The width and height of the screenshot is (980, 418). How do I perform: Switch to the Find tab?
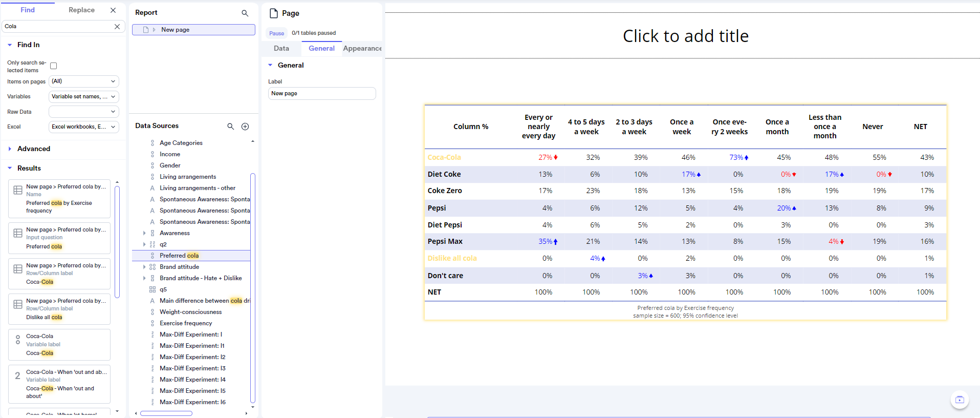(28, 10)
